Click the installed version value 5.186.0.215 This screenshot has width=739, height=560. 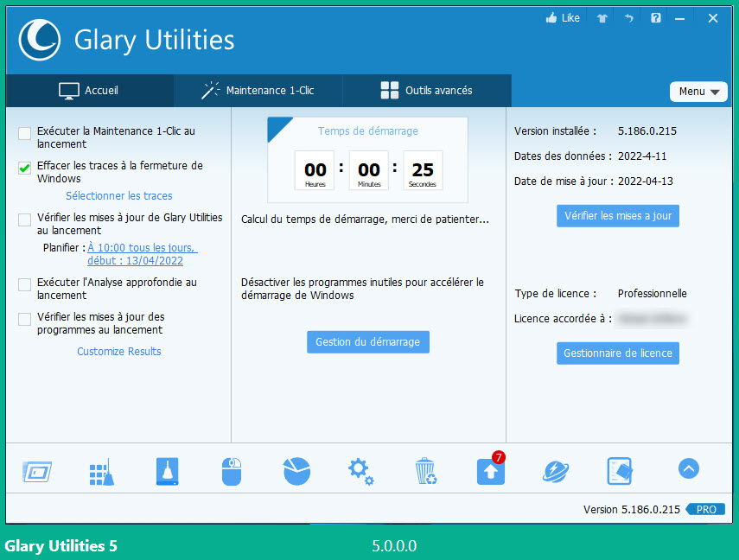click(x=647, y=131)
